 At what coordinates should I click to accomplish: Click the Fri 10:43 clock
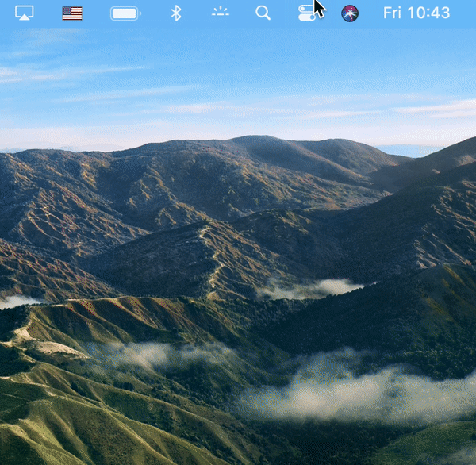(x=416, y=13)
